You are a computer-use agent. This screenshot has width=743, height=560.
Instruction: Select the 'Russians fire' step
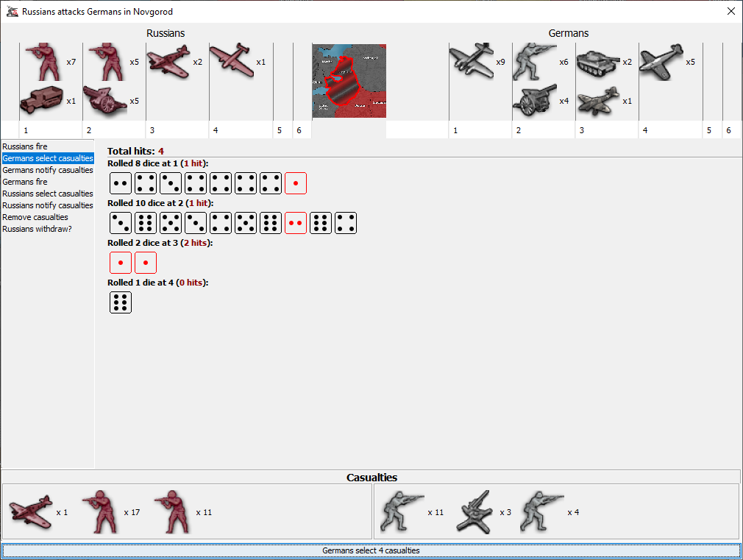(x=25, y=146)
